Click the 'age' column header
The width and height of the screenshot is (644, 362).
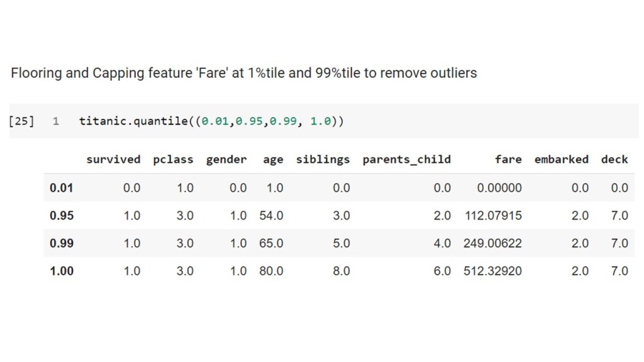pos(273,160)
